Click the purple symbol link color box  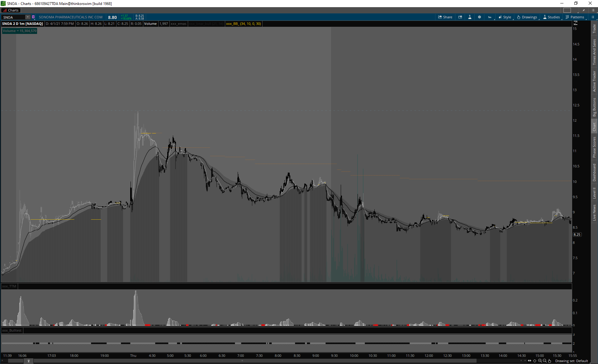point(33,17)
